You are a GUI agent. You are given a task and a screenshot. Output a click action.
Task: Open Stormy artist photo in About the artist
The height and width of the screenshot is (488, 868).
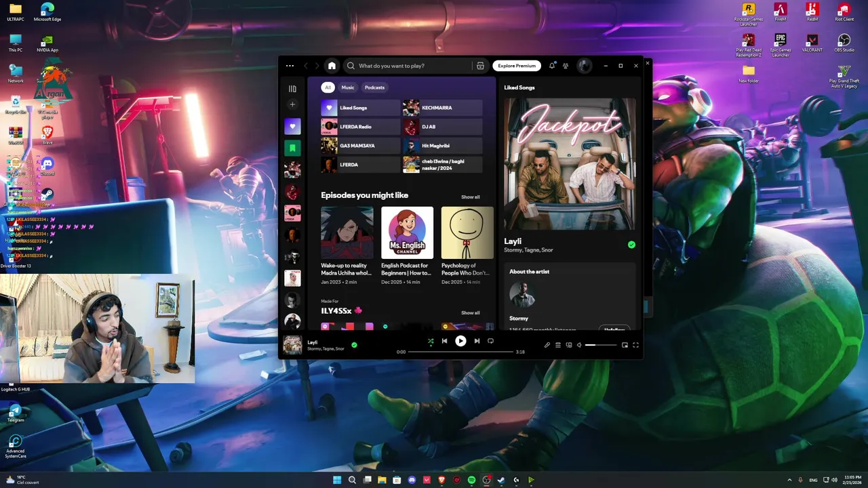click(x=521, y=296)
